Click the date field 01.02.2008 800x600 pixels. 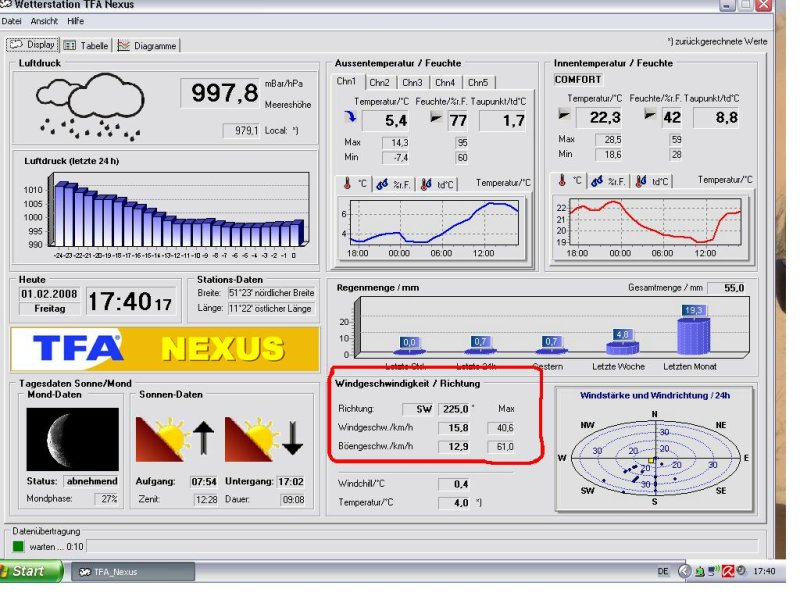(49, 294)
